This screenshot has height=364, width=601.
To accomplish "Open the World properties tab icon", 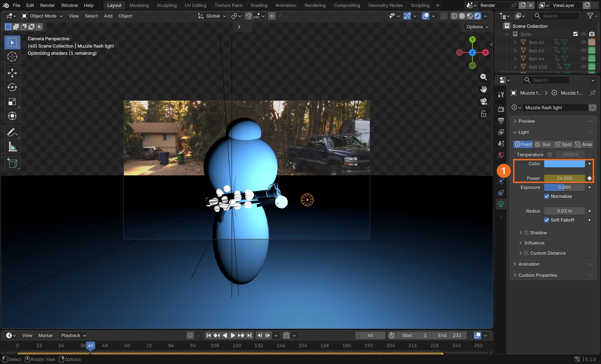I will coord(501,155).
